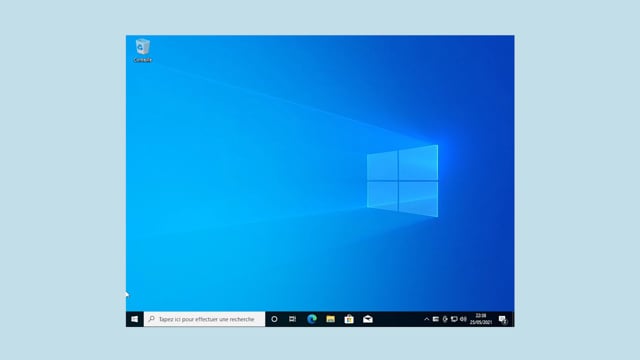Open Cortana from the taskbar
The image size is (640, 360).
[274, 319]
